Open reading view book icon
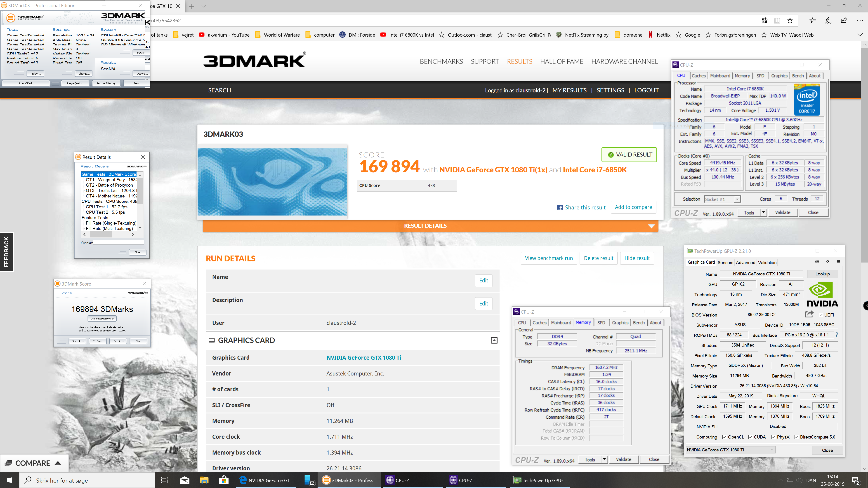The height and width of the screenshot is (488, 868). tap(777, 21)
